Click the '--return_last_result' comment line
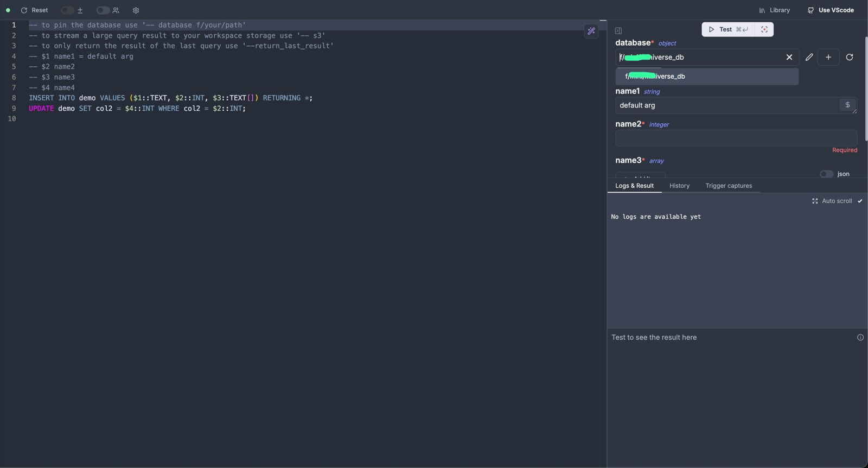868x468 pixels. click(x=181, y=46)
